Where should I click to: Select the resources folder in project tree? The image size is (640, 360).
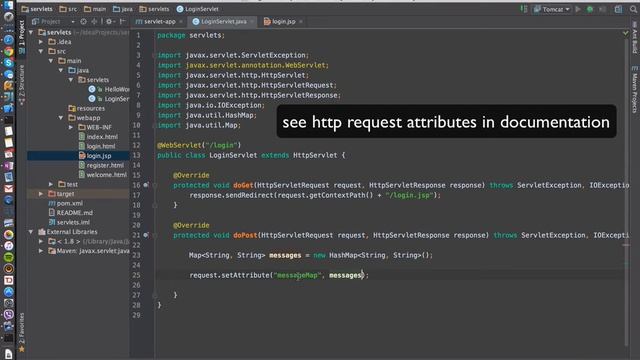(x=87, y=108)
